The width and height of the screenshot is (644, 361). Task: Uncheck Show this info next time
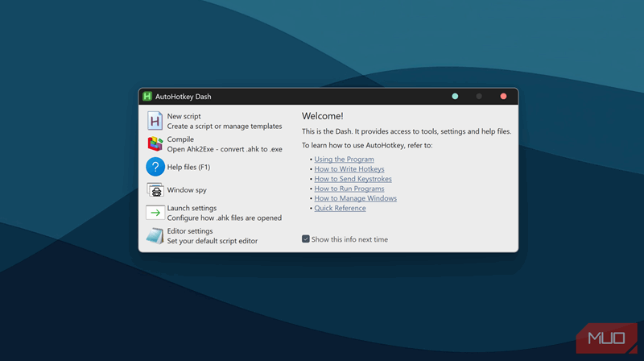(x=306, y=239)
